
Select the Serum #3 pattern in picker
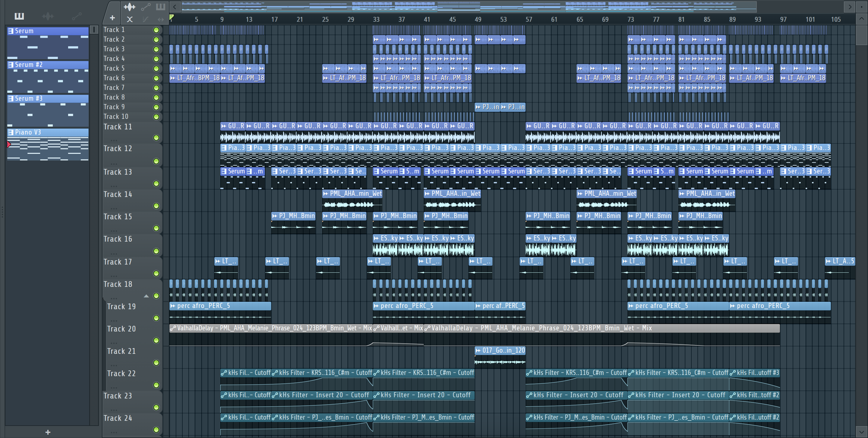(x=48, y=111)
